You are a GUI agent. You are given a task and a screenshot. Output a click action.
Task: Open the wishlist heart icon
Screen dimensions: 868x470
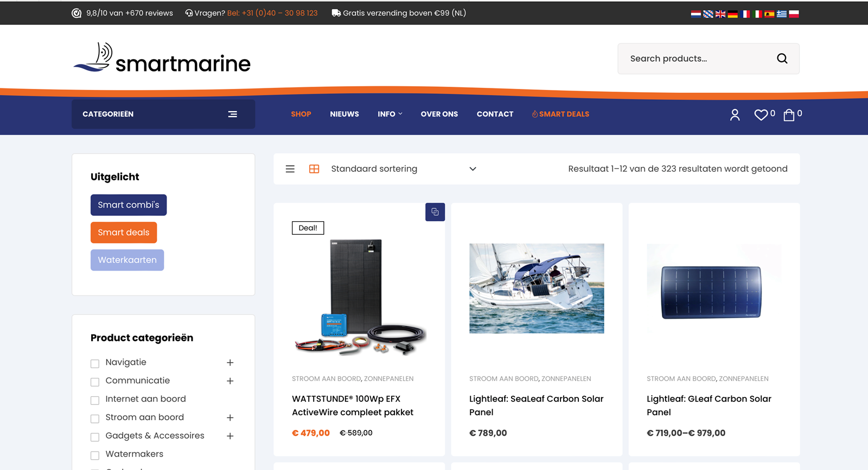click(x=761, y=114)
